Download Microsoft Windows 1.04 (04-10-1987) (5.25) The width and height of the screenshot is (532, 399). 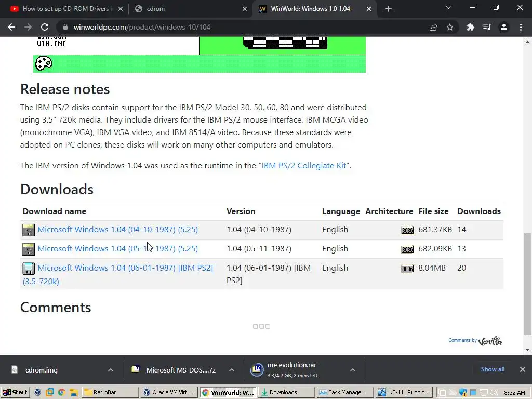click(x=117, y=229)
